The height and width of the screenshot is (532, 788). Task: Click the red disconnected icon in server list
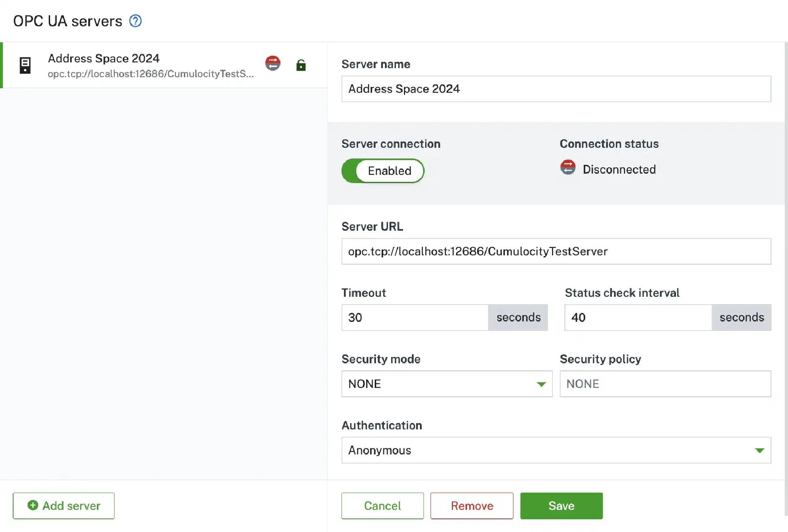(273, 63)
